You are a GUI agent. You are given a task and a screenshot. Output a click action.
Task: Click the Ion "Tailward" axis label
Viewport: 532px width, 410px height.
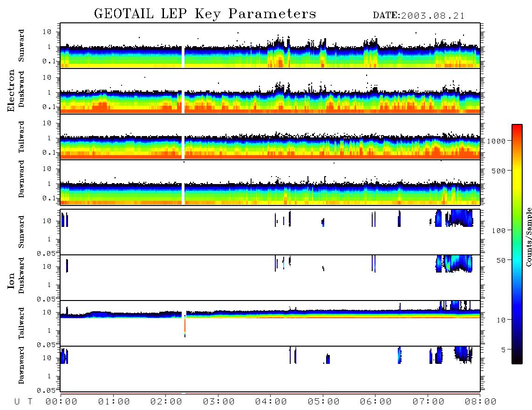[21, 323]
